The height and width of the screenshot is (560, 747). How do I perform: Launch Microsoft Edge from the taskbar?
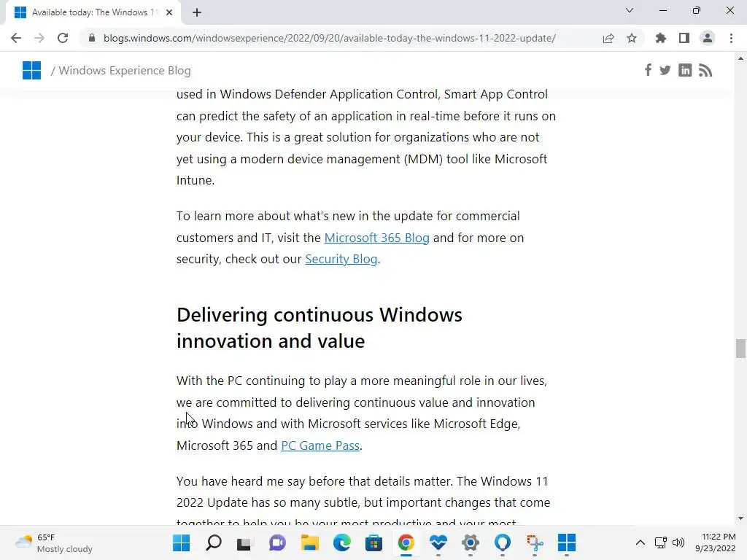tap(341, 542)
